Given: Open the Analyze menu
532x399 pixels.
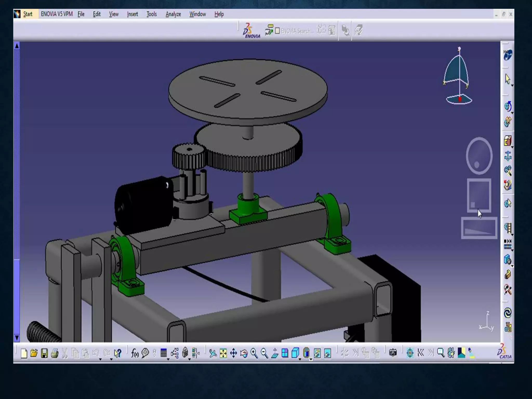Looking at the screenshot, I should tap(173, 14).
